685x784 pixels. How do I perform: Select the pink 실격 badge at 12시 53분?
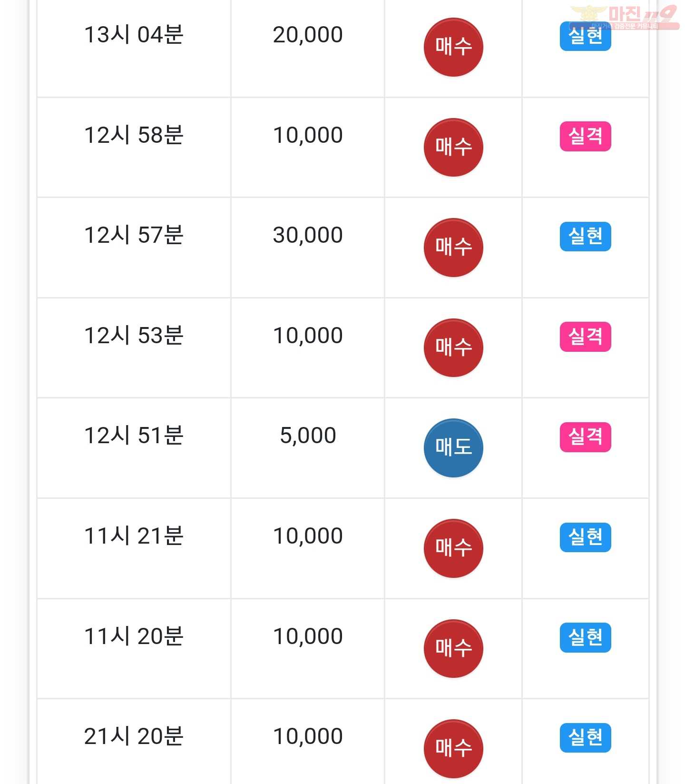(586, 337)
